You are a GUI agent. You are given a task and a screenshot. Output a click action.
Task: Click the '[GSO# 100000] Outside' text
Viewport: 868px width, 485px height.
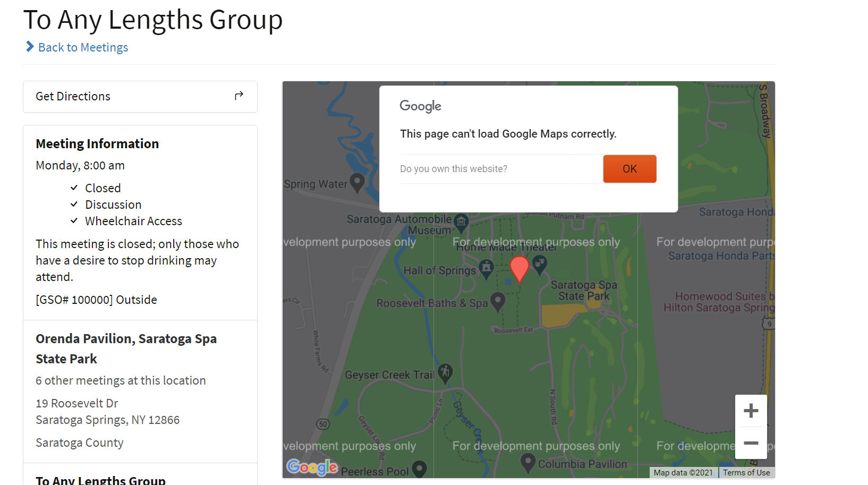point(96,300)
